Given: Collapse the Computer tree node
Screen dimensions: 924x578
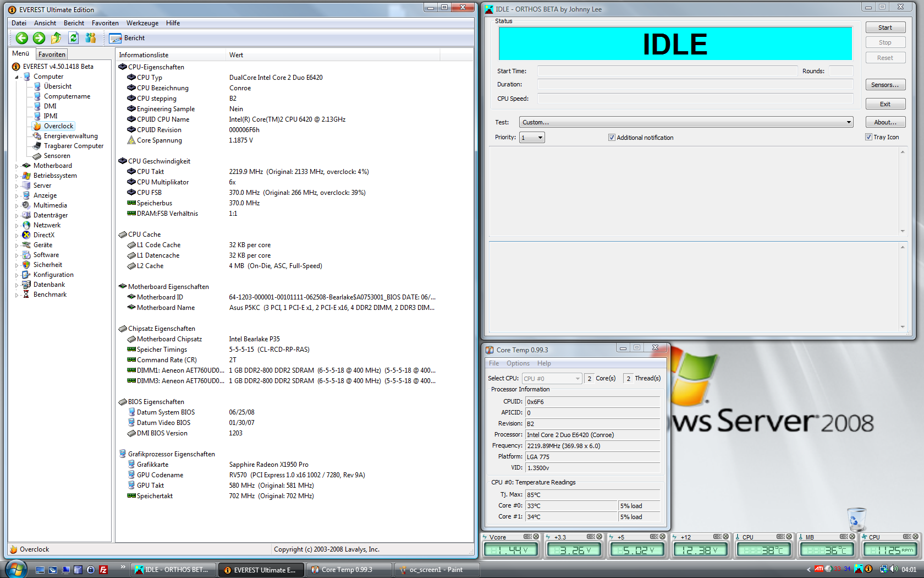Looking at the screenshot, I should (16, 77).
